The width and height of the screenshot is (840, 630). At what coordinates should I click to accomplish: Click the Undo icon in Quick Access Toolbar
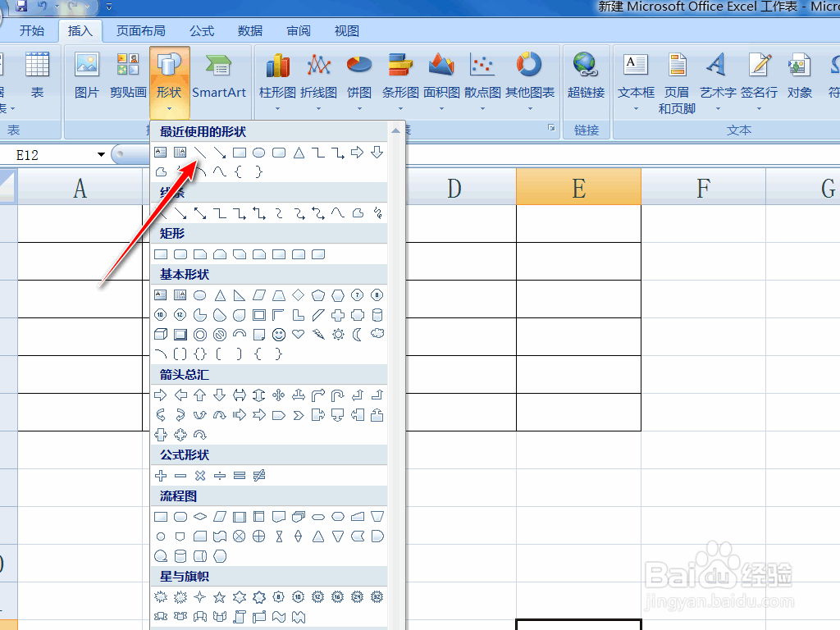click(43, 7)
